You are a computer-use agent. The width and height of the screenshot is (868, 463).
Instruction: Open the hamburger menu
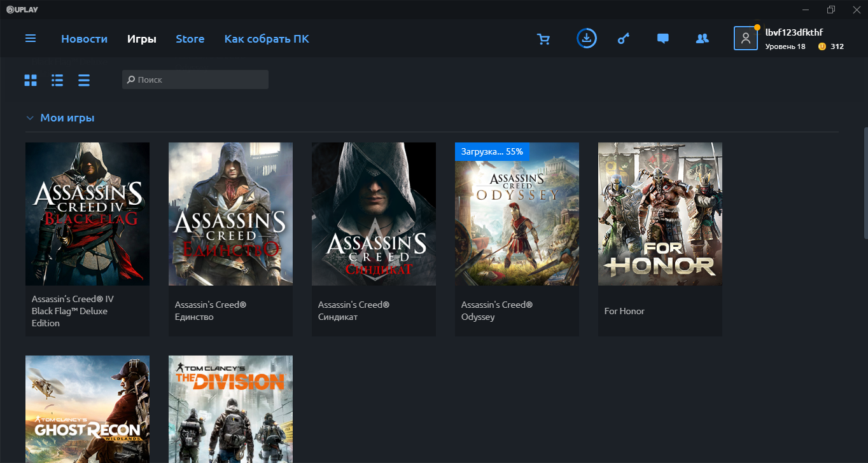point(31,39)
